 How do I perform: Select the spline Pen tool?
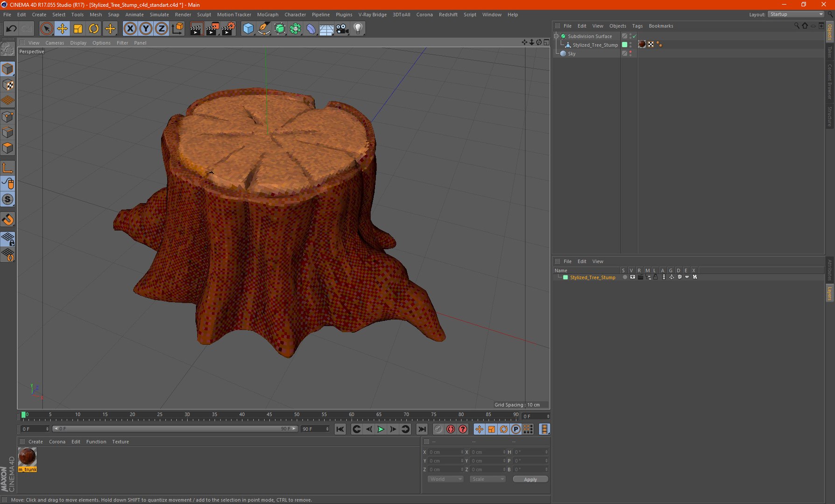pos(264,28)
